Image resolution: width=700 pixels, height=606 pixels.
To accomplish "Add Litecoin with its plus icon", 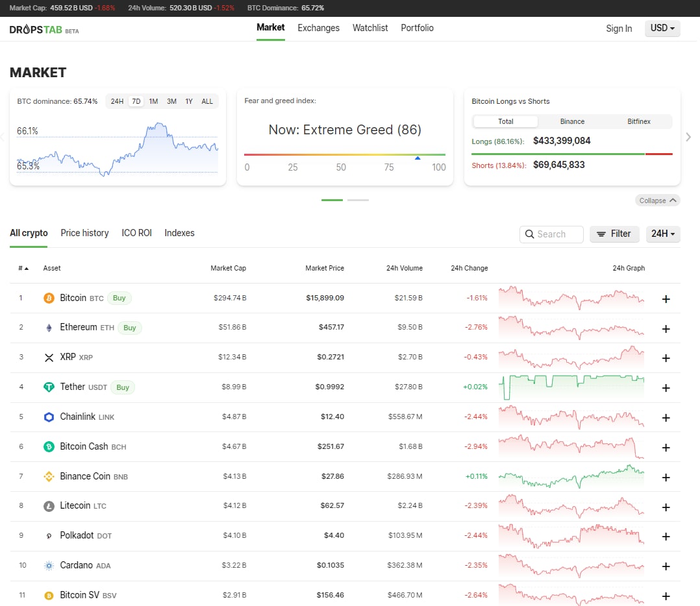I will point(666,507).
